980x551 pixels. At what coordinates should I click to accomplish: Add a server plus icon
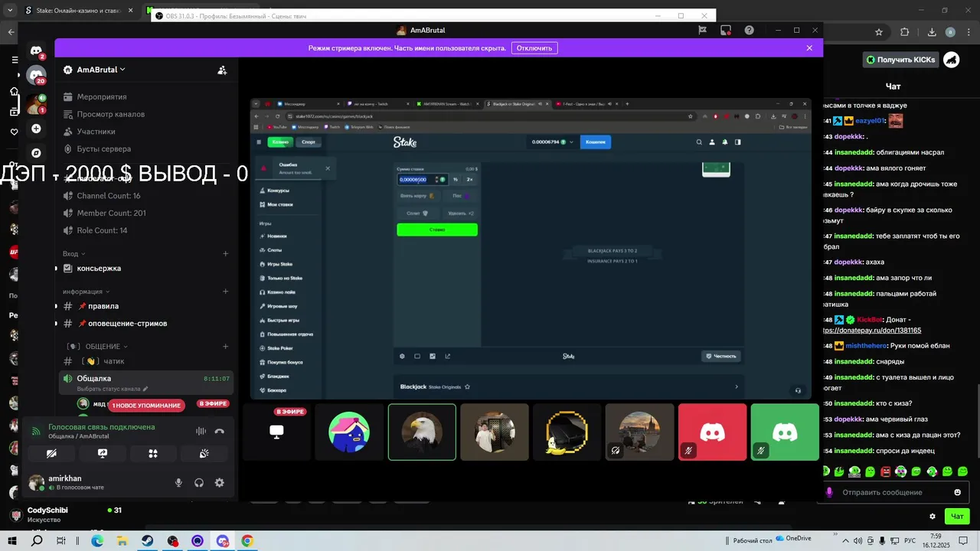[36, 129]
